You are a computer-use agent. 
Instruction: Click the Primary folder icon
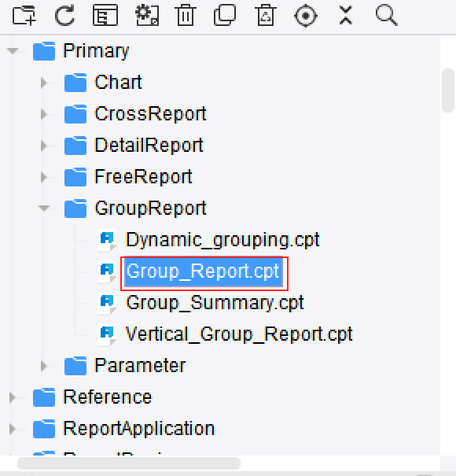pyautogui.click(x=44, y=51)
